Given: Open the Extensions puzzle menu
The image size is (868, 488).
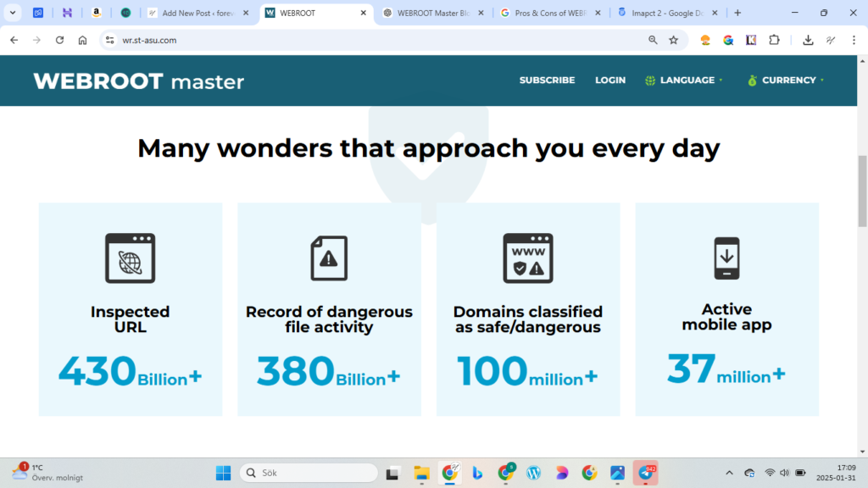Looking at the screenshot, I should click(x=774, y=40).
